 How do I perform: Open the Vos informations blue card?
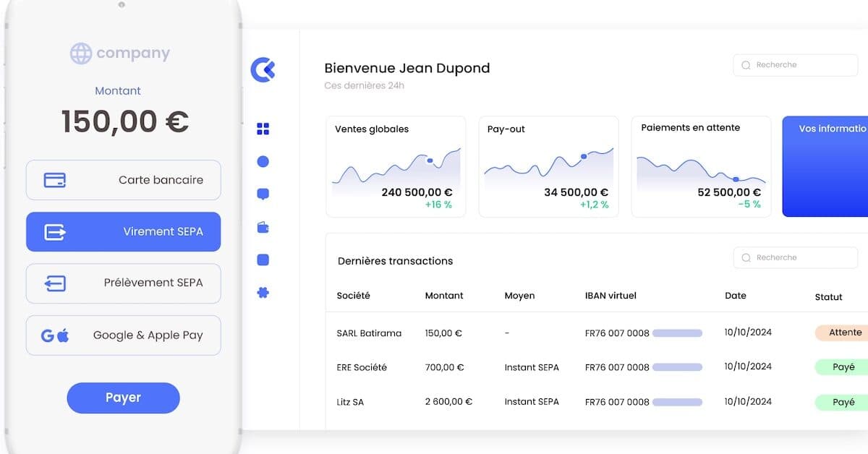coord(825,166)
